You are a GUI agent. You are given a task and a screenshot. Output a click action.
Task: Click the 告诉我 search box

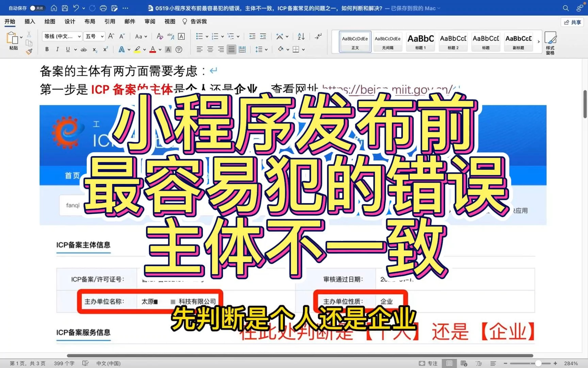click(x=195, y=21)
